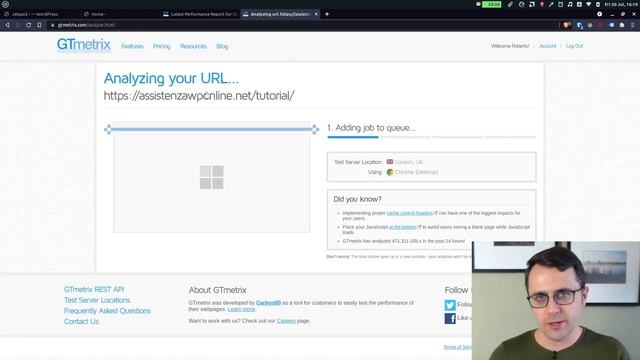Open the extensions puzzle icon
This screenshot has width=640, height=360.
[x=622, y=25]
